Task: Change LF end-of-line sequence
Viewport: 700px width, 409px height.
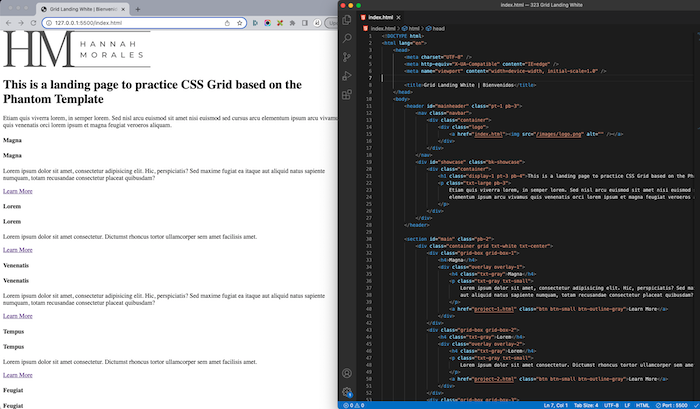Action: click(x=627, y=405)
